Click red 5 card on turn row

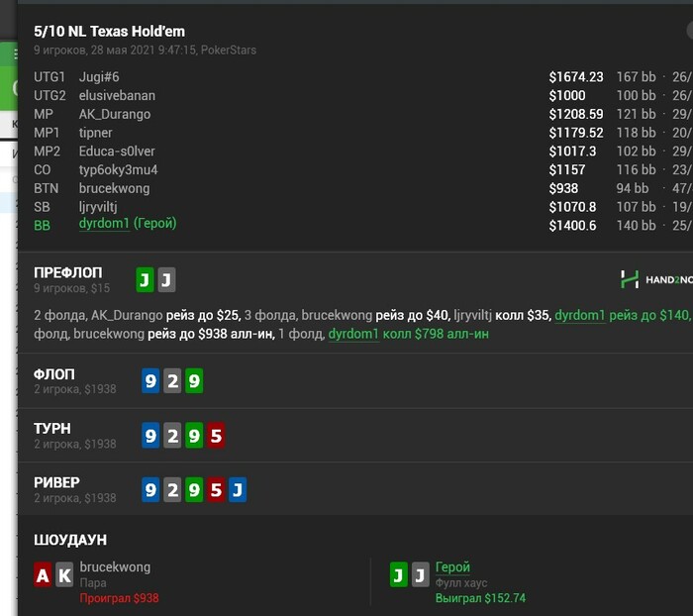[216, 436]
